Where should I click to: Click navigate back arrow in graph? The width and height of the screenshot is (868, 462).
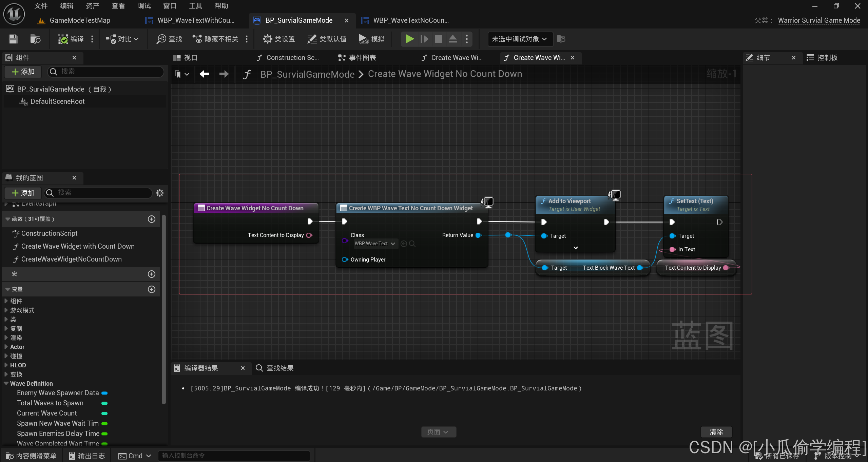click(204, 74)
